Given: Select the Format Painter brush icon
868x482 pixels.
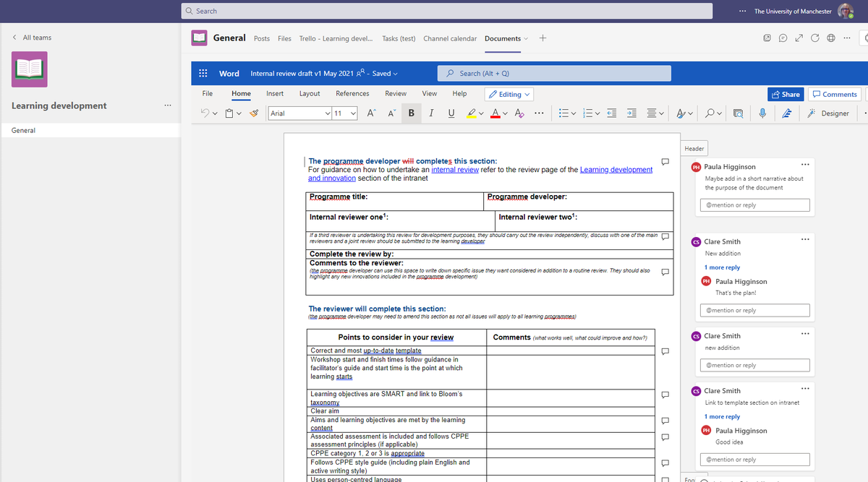Looking at the screenshot, I should pos(254,113).
